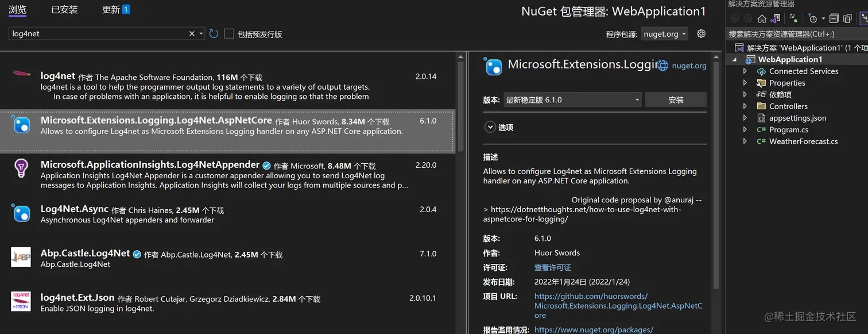Open the clock filter dropdown arrow

pyautogui.click(x=823, y=18)
